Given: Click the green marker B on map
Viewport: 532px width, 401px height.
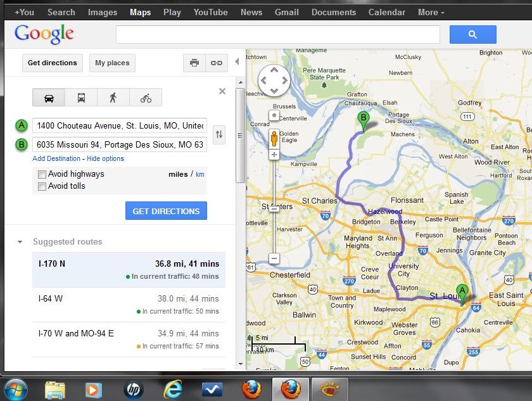Looking at the screenshot, I should [x=364, y=121].
